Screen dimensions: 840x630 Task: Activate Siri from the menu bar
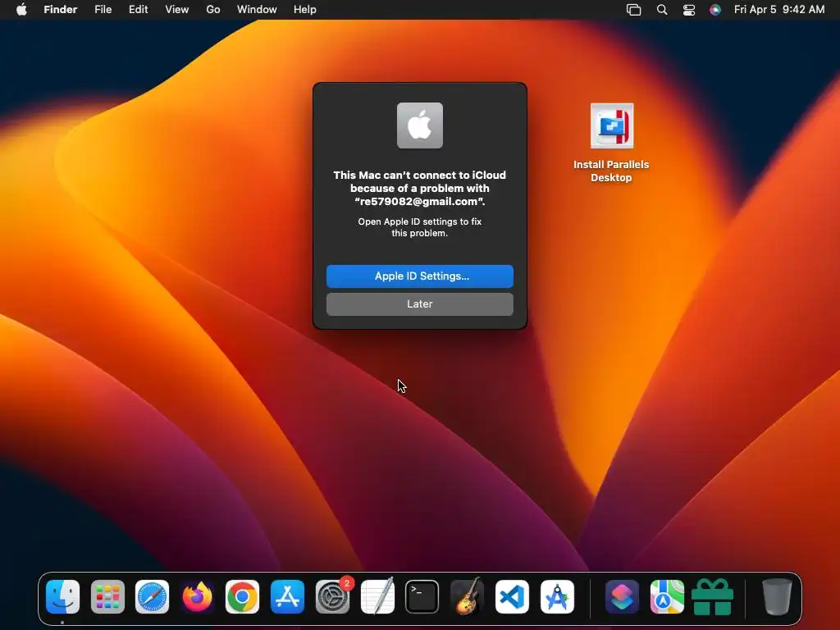[715, 10]
